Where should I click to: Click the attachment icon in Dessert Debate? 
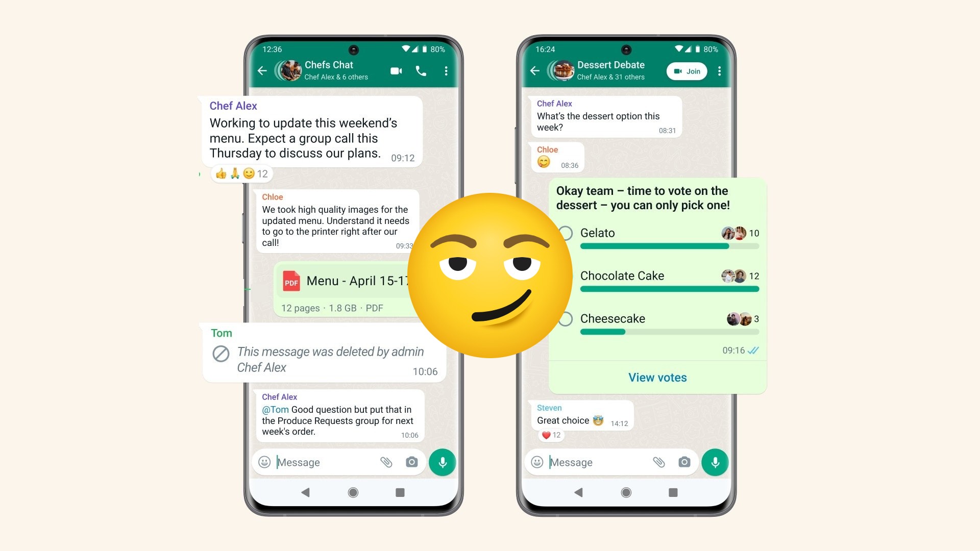[657, 462]
